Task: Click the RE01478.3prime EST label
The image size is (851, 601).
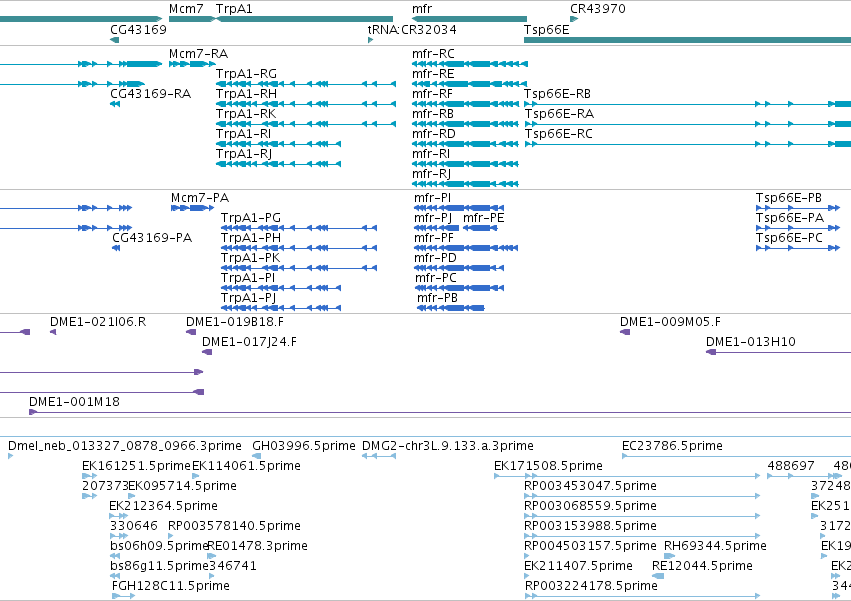Action: 258,546
